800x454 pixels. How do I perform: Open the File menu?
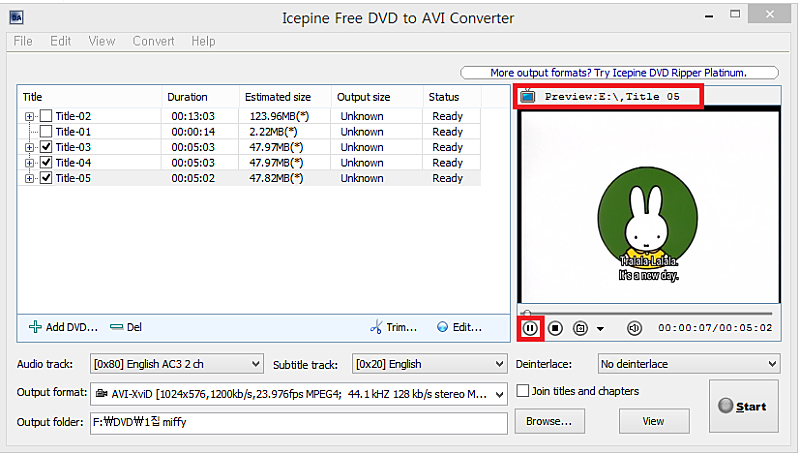tap(23, 41)
